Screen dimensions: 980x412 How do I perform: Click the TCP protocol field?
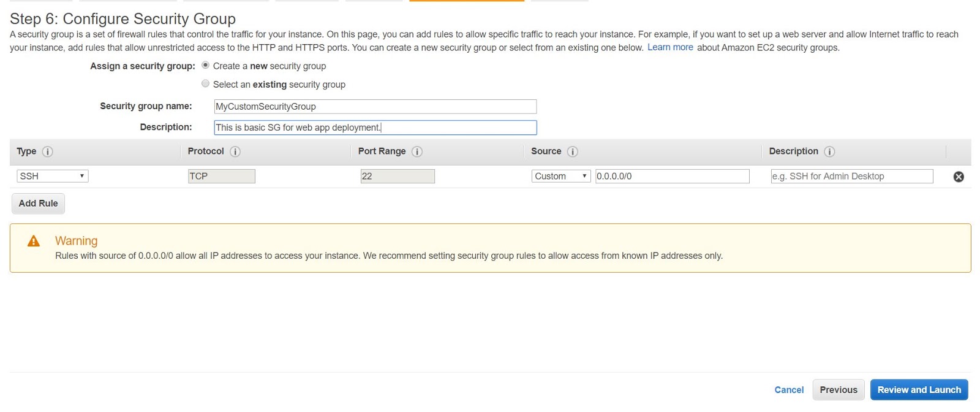pyautogui.click(x=222, y=176)
